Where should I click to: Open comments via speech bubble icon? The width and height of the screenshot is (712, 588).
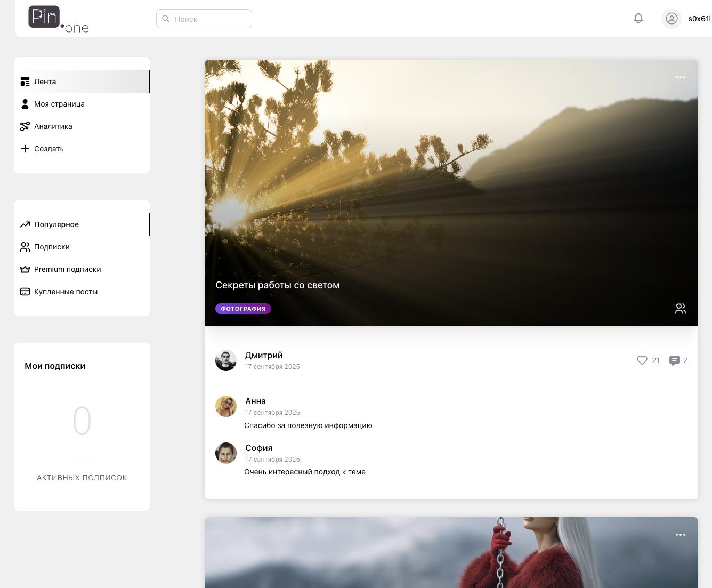tap(675, 360)
